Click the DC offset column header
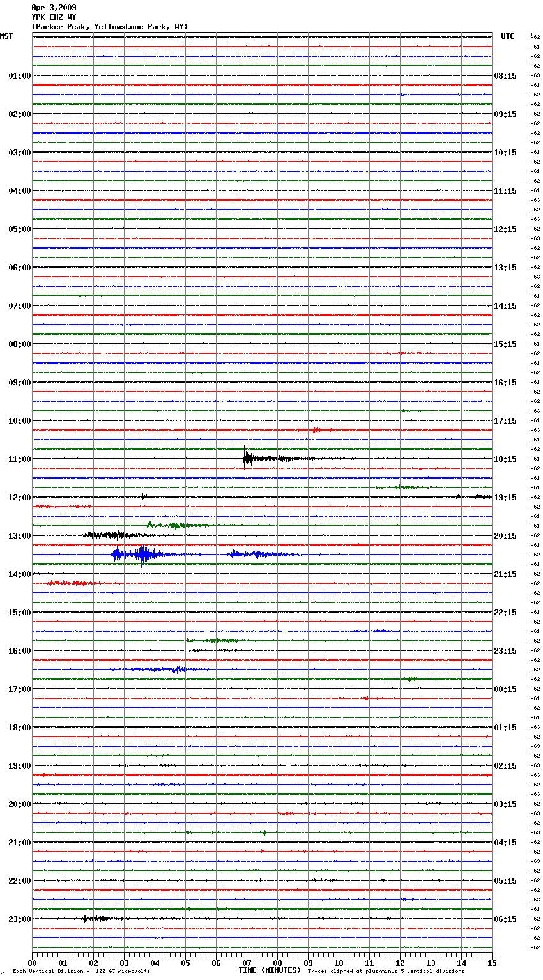The width and height of the screenshot is (543, 980). tap(530, 34)
